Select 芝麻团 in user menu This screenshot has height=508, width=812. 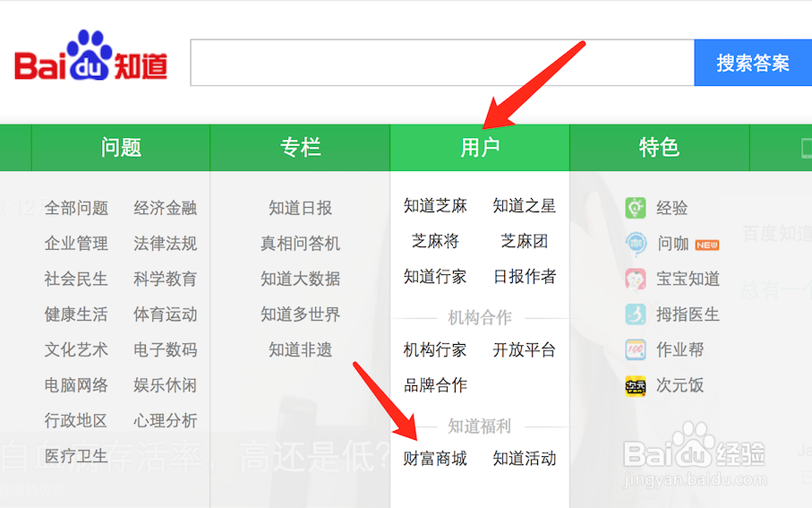[x=525, y=241]
